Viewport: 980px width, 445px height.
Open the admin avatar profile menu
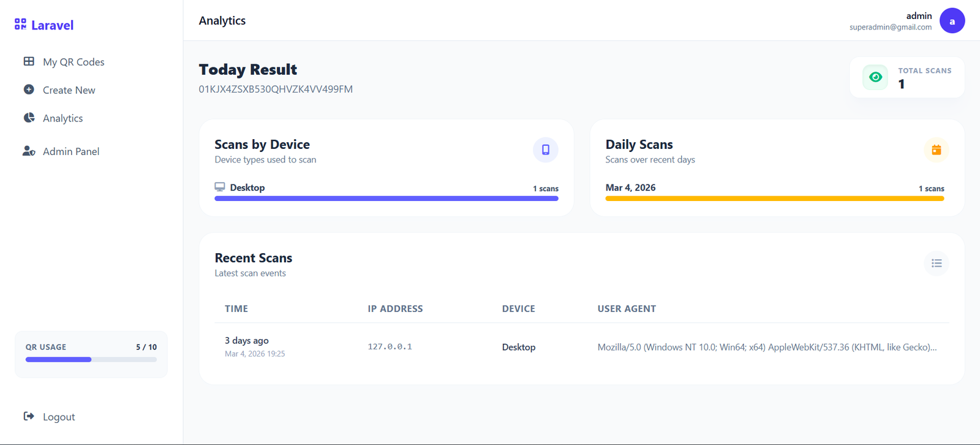(952, 21)
